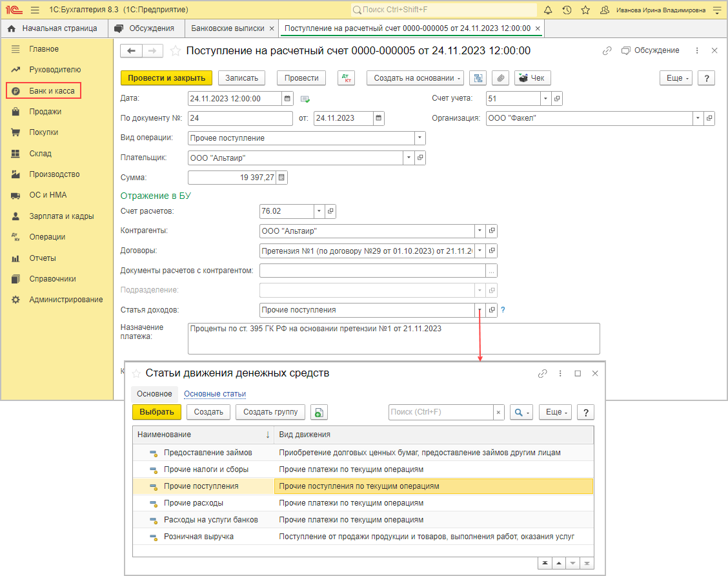Switch to Обсуждения tab
This screenshot has height=576, width=728.
[x=146, y=28]
